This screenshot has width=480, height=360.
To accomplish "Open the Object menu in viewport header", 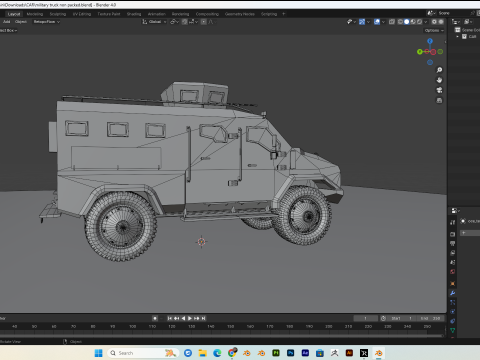I will click(x=21, y=22).
